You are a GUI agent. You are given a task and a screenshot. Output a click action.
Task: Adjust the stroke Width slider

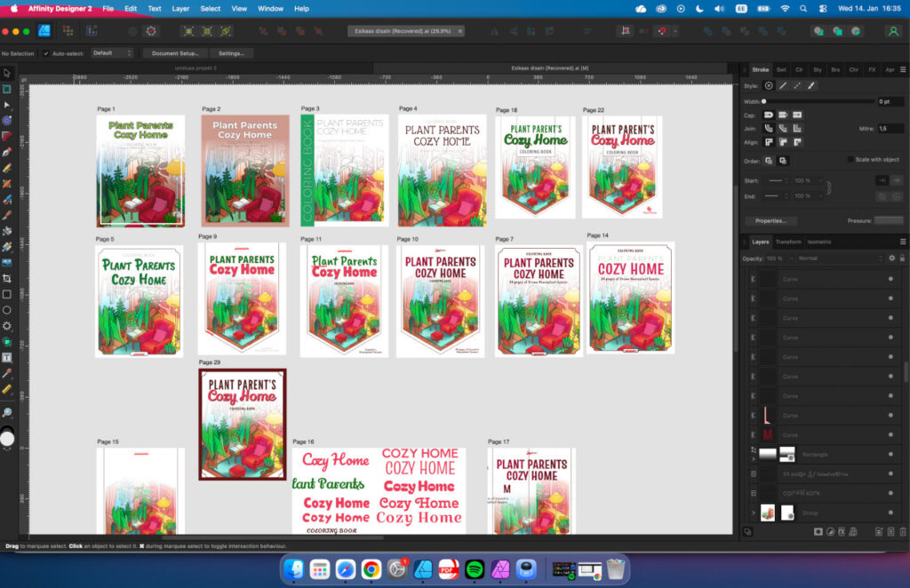(x=762, y=100)
